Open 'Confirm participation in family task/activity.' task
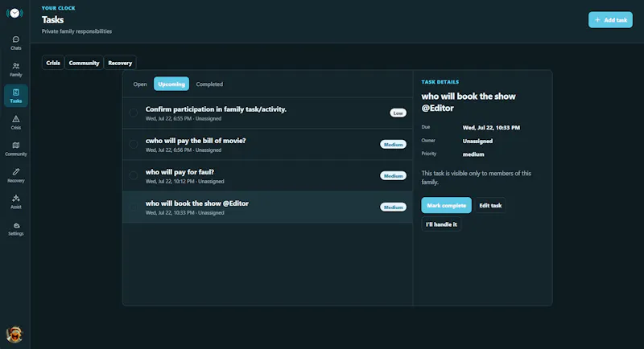The image size is (644, 349). coord(267,113)
